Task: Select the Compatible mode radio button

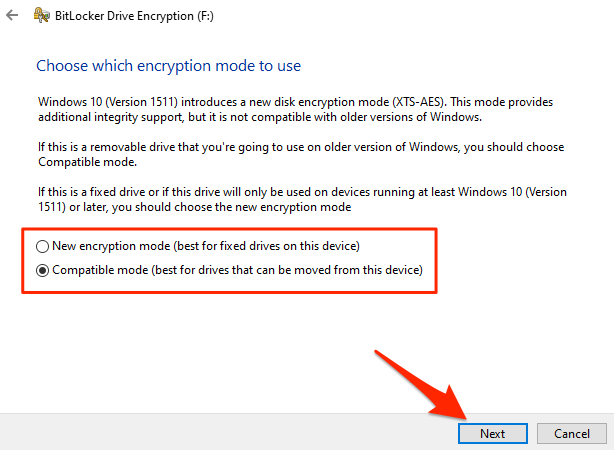Action: pyautogui.click(x=42, y=270)
